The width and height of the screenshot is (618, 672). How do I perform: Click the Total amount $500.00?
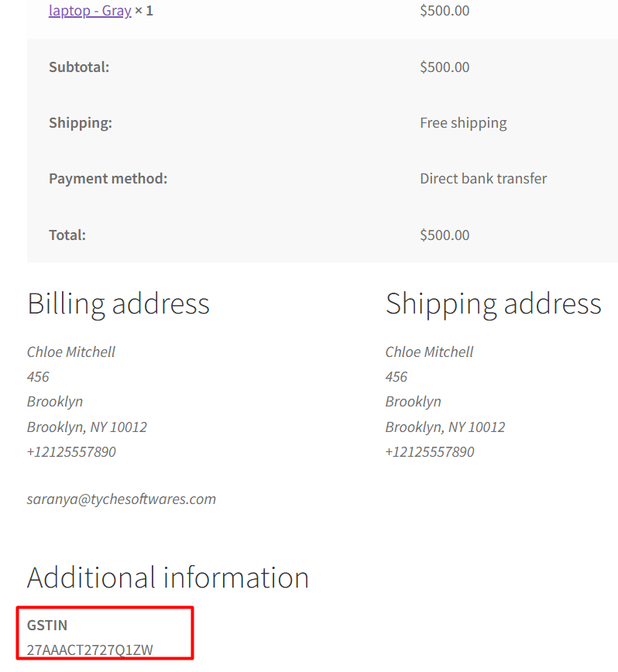pos(445,235)
